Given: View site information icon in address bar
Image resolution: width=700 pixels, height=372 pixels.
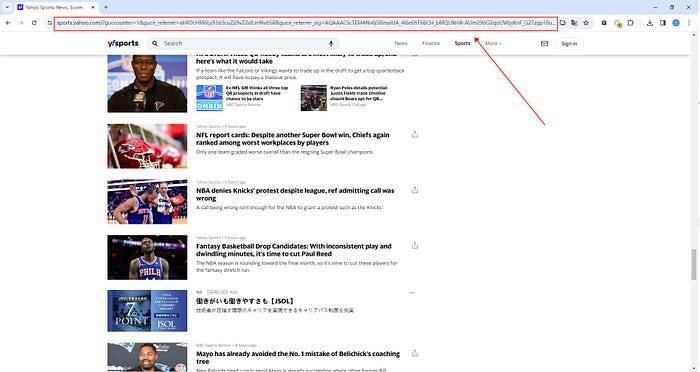Looking at the screenshot, I should 50,23.
